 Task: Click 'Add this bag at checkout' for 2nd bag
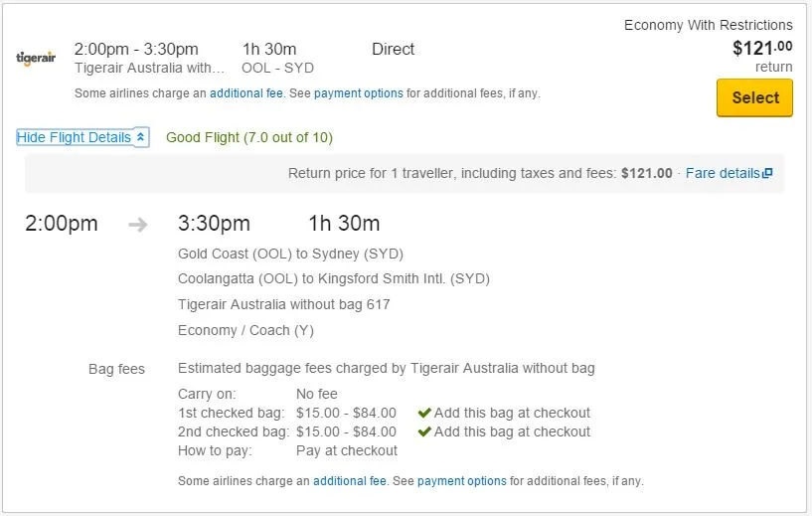tap(512, 431)
